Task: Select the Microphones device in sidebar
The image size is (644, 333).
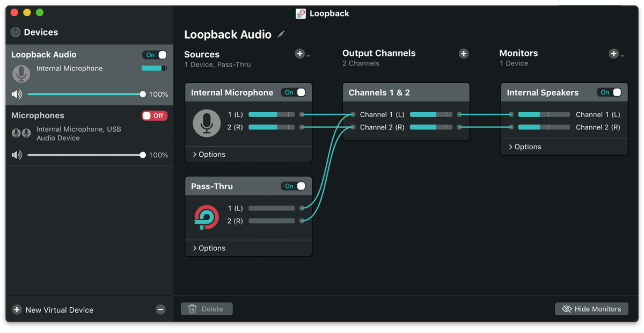Action: pyautogui.click(x=90, y=136)
